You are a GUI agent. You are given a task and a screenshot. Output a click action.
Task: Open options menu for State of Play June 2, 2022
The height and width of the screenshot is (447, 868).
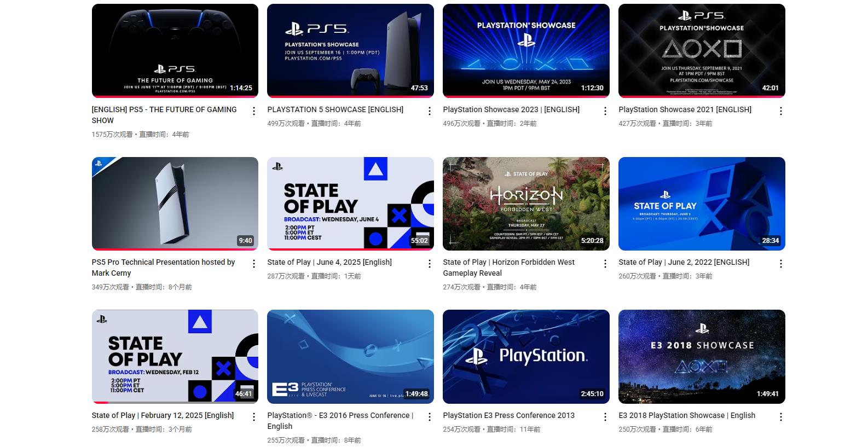(x=780, y=264)
